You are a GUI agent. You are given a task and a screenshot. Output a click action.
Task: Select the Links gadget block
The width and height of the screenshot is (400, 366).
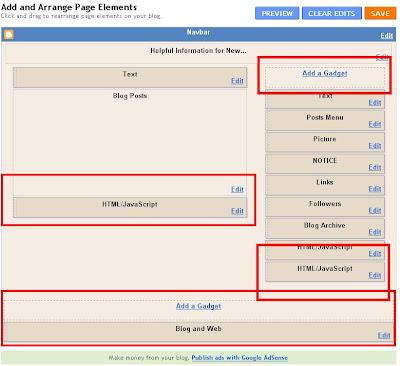325,185
